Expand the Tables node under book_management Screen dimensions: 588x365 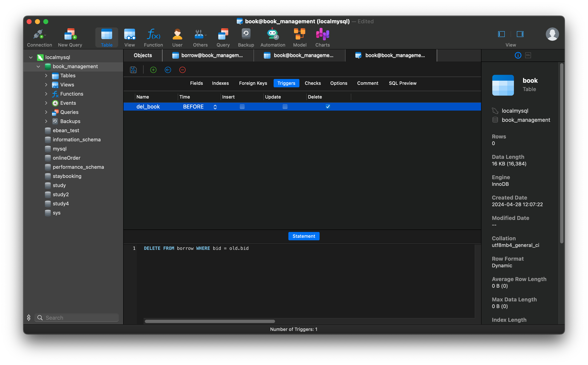(x=46, y=76)
